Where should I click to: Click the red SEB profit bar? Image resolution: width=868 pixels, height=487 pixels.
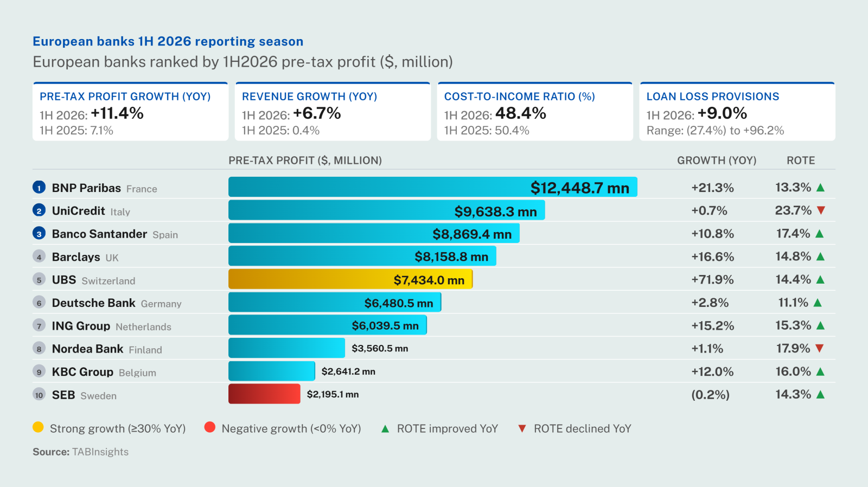[264, 394]
